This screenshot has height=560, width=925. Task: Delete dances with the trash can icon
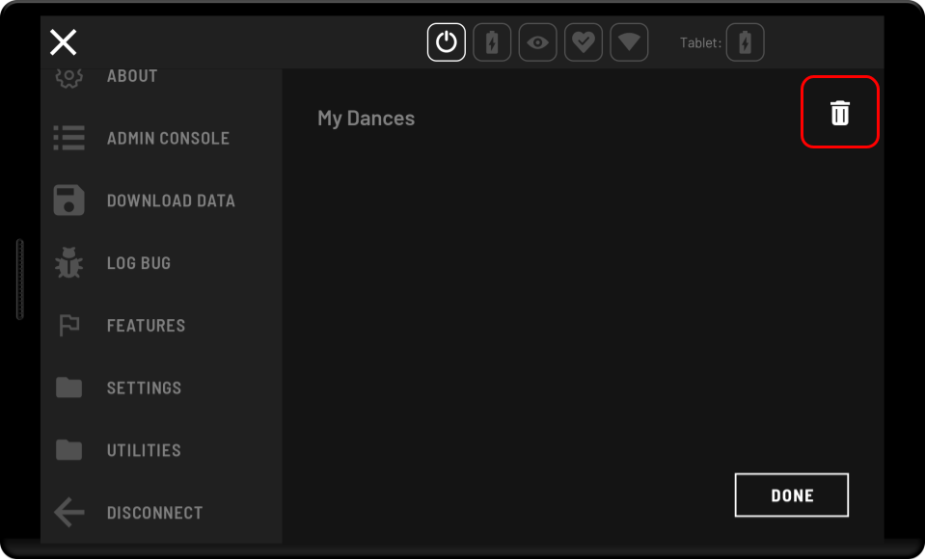pyautogui.click(x=840, y=113)
